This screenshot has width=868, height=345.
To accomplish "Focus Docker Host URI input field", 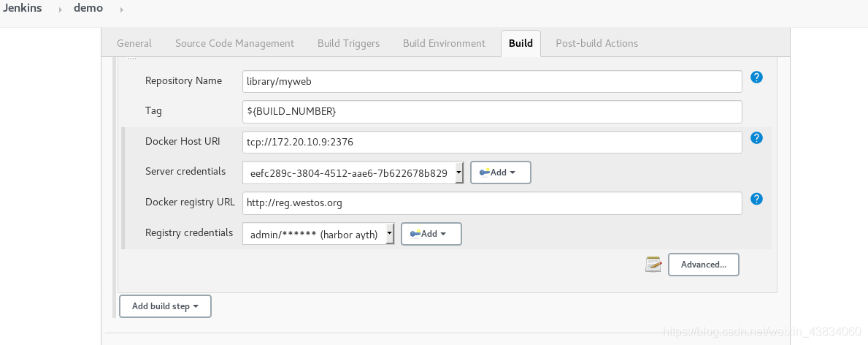I will click(492, 142).
